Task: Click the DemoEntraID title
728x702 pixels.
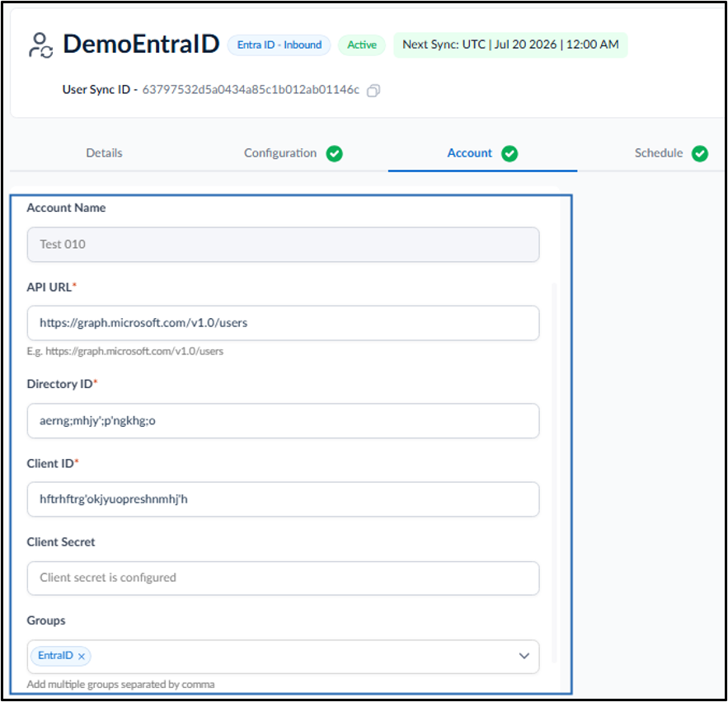Action: point(141,44)
